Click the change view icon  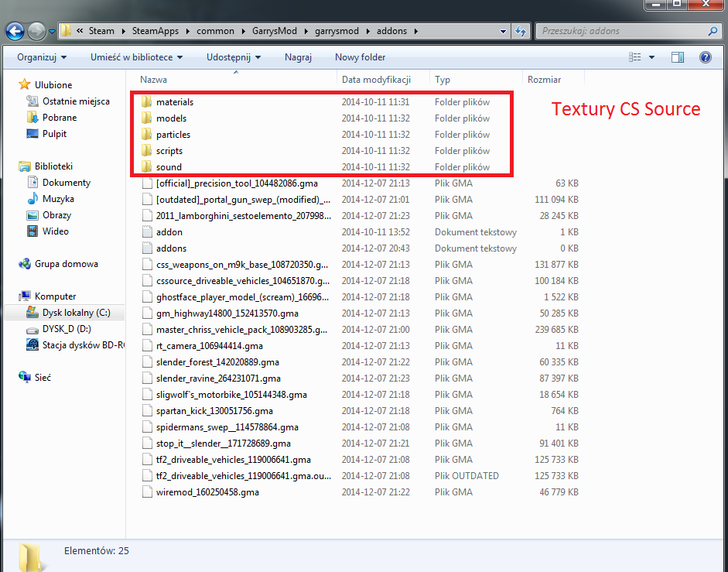click(x=634, y=57)
